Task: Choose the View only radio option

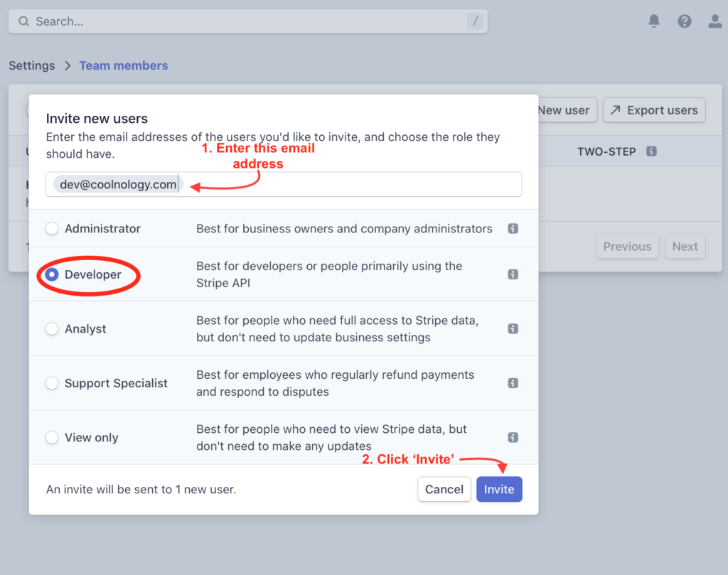Action: click(52, 438)
